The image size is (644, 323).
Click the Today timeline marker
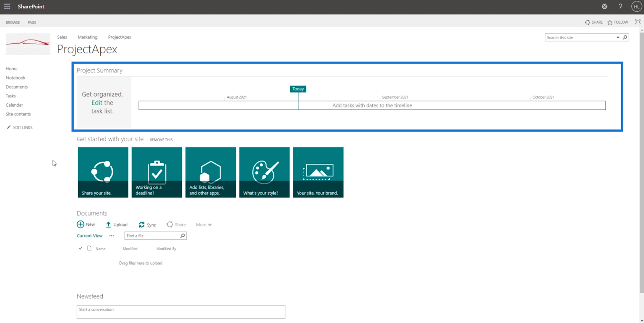coord(298,89)
